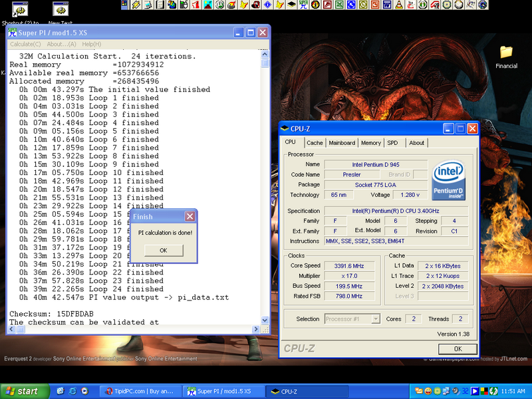532x399 pixels.
Task: Open the Help(H) menu in Super PI
Action: [92, 44]
